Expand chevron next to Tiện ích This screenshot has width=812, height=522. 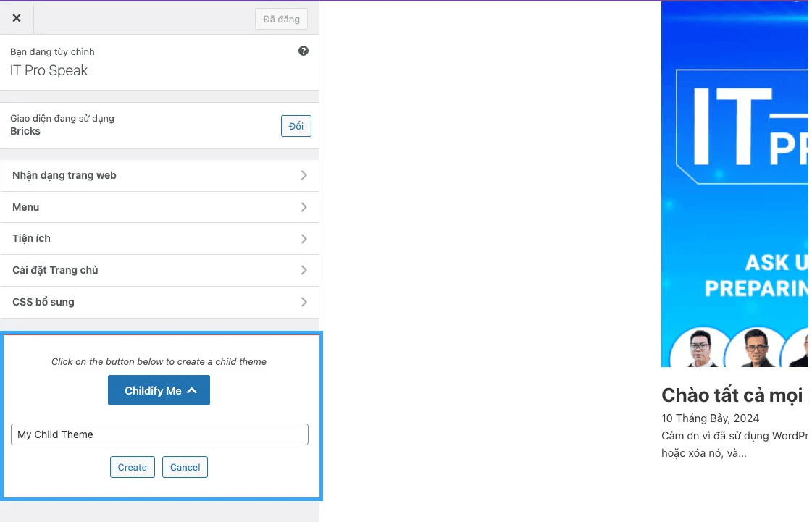pyautogui.click(x=304, y=239)
